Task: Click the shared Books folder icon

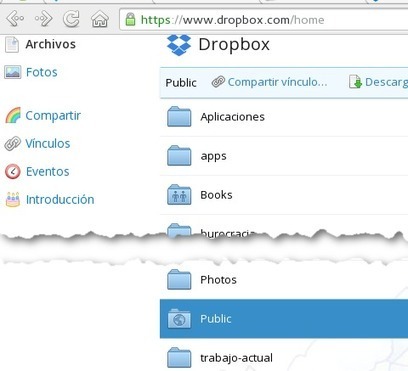Action: pyautogui.click(x=179, y=195)
